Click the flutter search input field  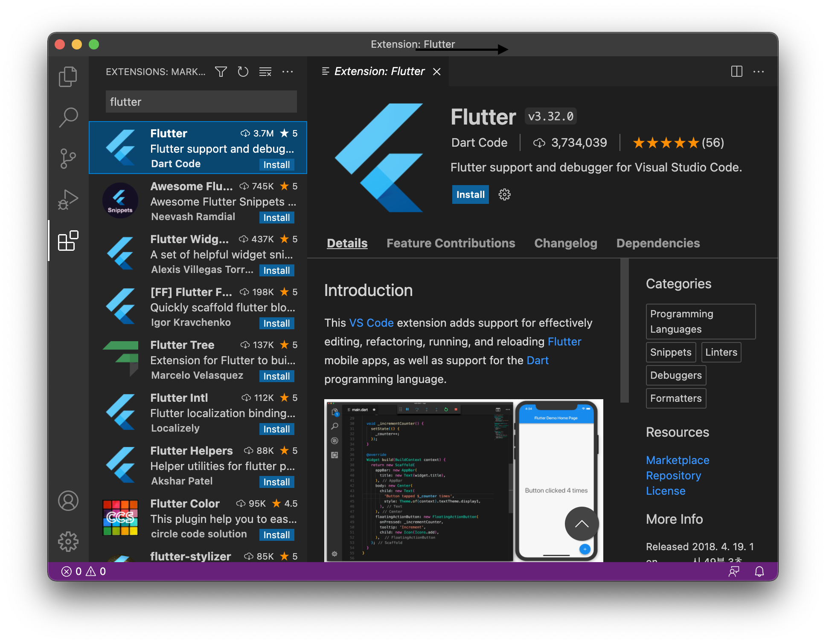[x=201, y=102]
